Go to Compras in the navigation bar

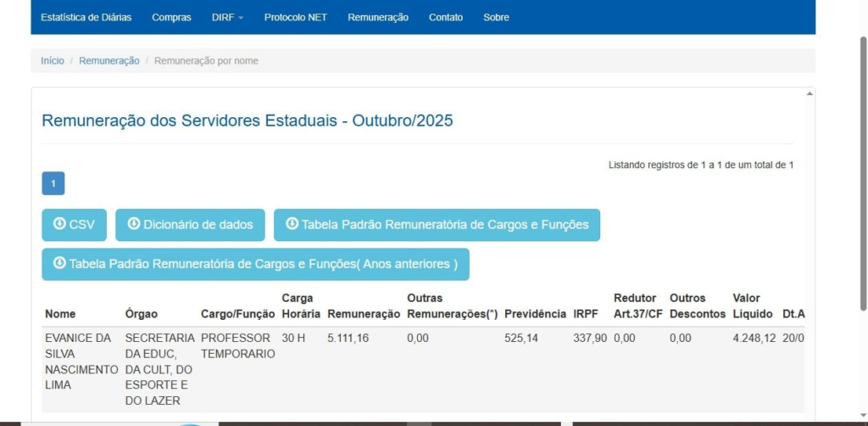coord(171,17)
